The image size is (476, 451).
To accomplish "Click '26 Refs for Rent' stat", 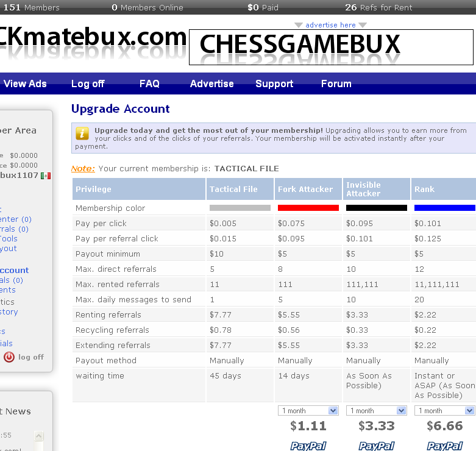I will [x=378, y=7].
